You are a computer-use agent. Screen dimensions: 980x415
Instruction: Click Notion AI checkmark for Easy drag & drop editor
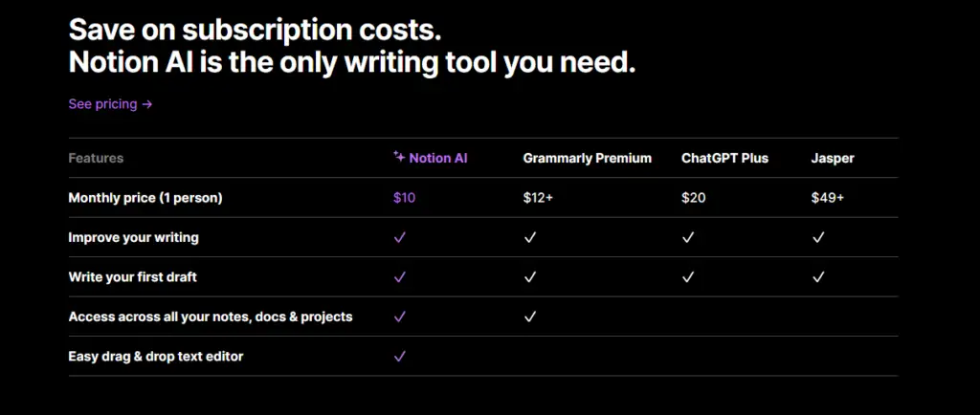(x=400, y=357)
